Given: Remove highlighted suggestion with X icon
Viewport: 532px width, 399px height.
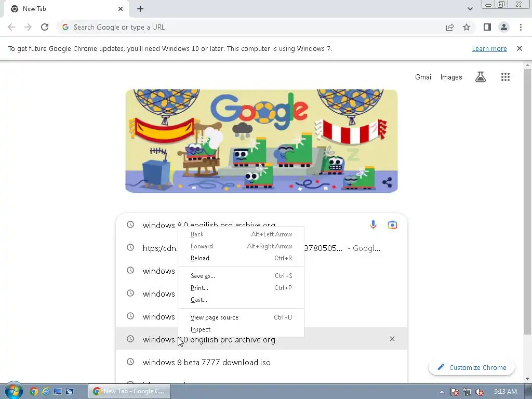Looking at the screenshot, I should click(392, 339).
